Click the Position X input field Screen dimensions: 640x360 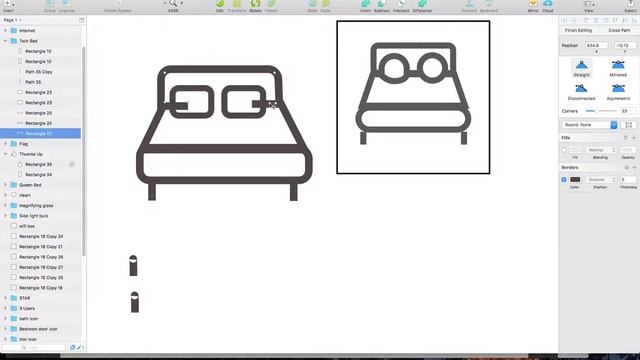pos(596,45)
